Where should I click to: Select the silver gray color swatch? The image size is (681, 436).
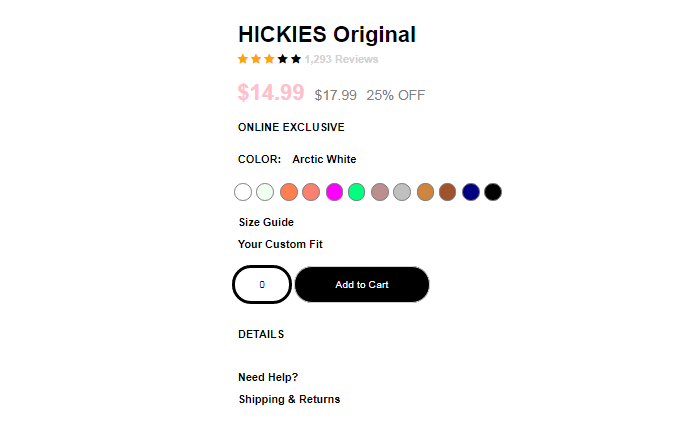(x=402, y=192)
